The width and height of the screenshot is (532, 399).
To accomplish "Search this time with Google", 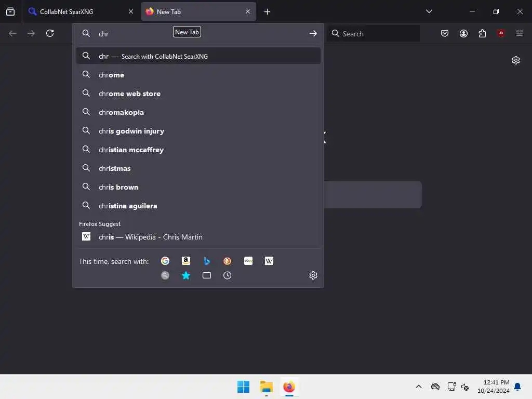I will (x=165, y=261).
